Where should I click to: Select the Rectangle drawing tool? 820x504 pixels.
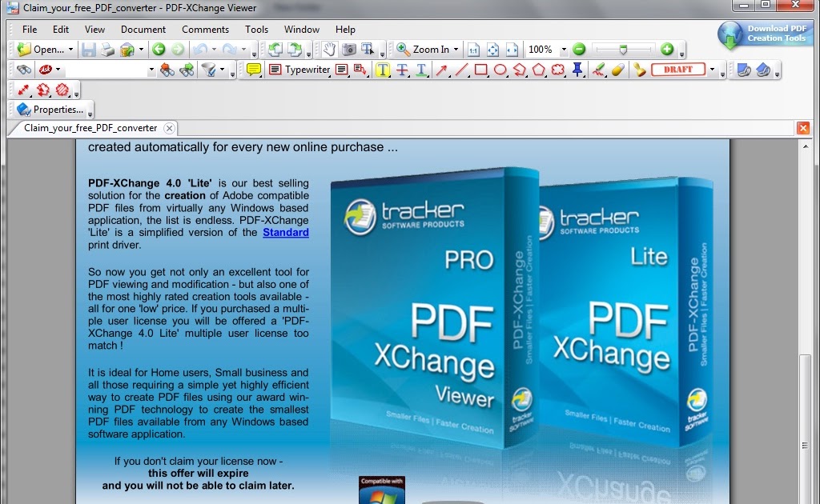pyautogui.click(x=480, y=70)
